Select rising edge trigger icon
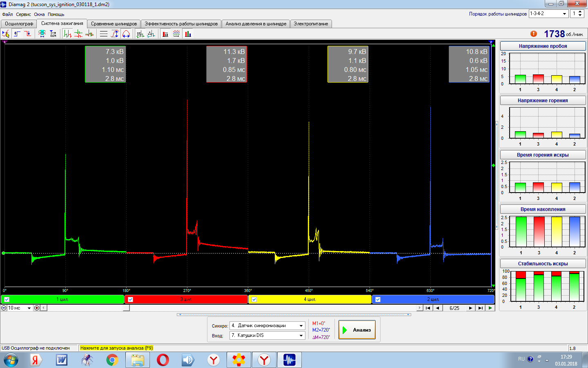The height and width of the screenshot is (368, 588). (17, 34)
